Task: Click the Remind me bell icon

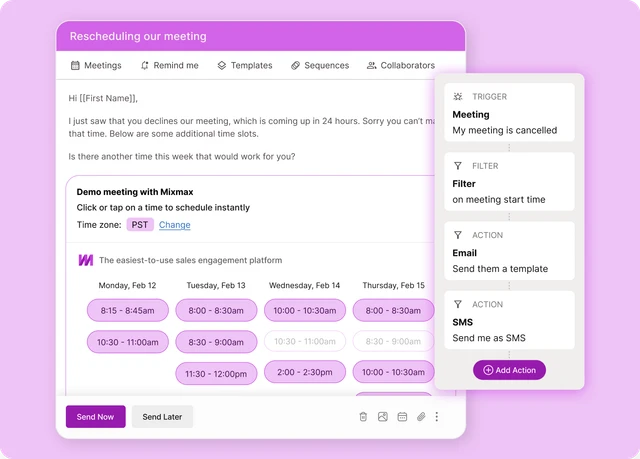Action: (x=144, y=65)
